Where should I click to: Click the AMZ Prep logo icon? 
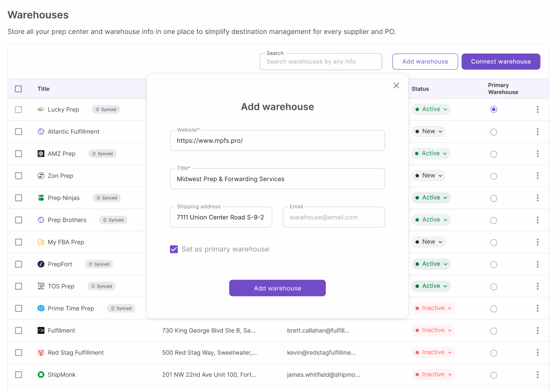click(41, 154)
